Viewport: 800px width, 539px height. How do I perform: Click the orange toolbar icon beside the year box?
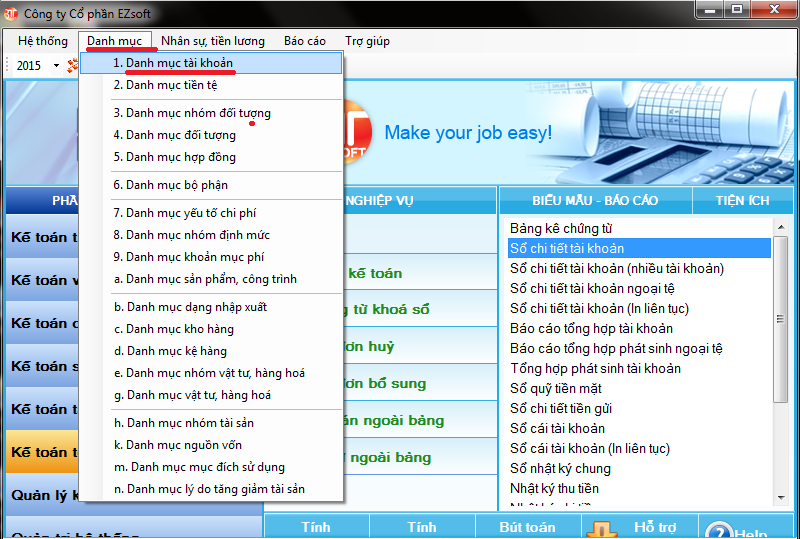pyautogui.click(x=72, y=66)
